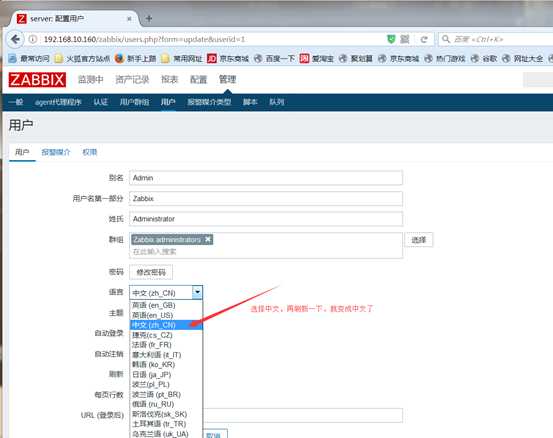Open the 新手上路 Firefox bookmark
Viewport: 553px width, 438px height.
pyautogui.click(x=136, y=59)
